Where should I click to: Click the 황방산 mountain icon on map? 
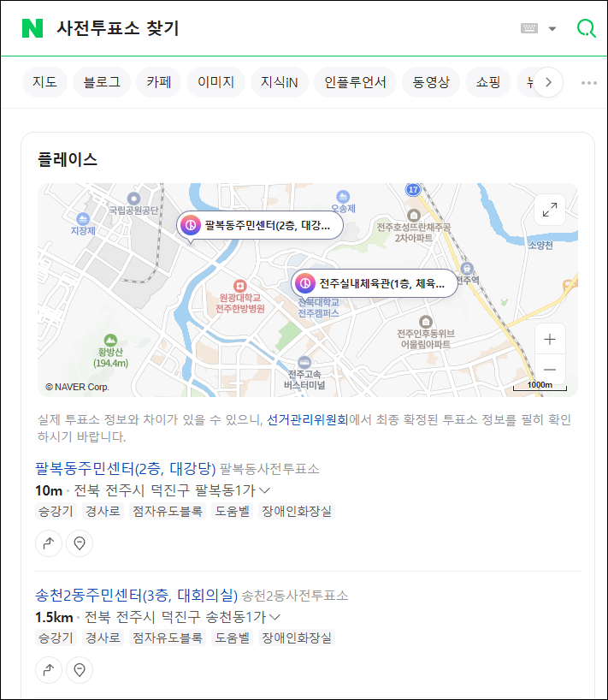pyautogui.click(x=110, y=341)
